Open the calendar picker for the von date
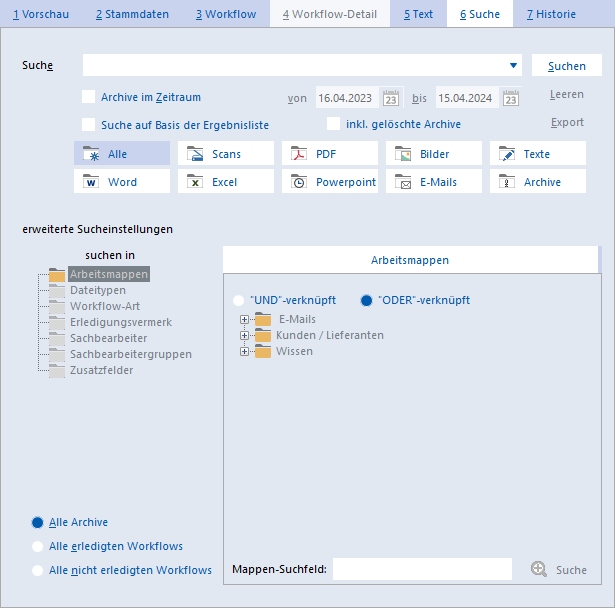This screenshot has width=615, height=608. pyautogui.click(x=391, y=98)
